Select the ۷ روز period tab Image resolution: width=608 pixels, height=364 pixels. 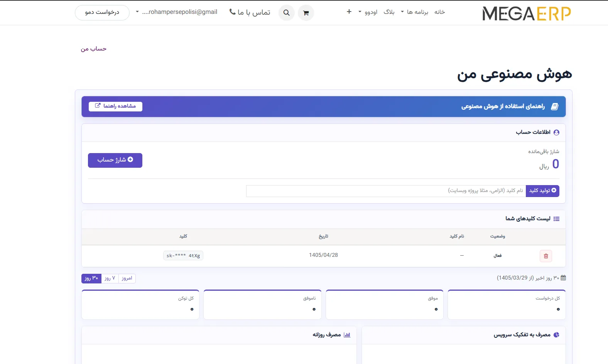[x=110, y=278]
